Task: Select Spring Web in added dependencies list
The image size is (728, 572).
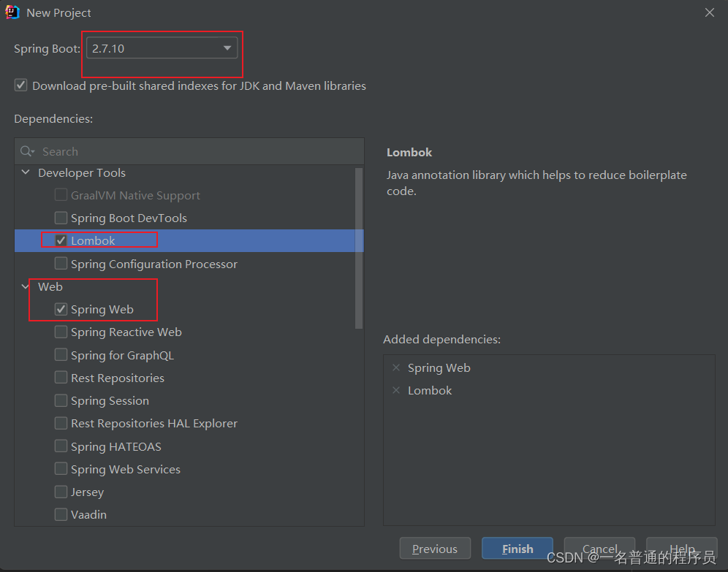Action: coord(439,368)
